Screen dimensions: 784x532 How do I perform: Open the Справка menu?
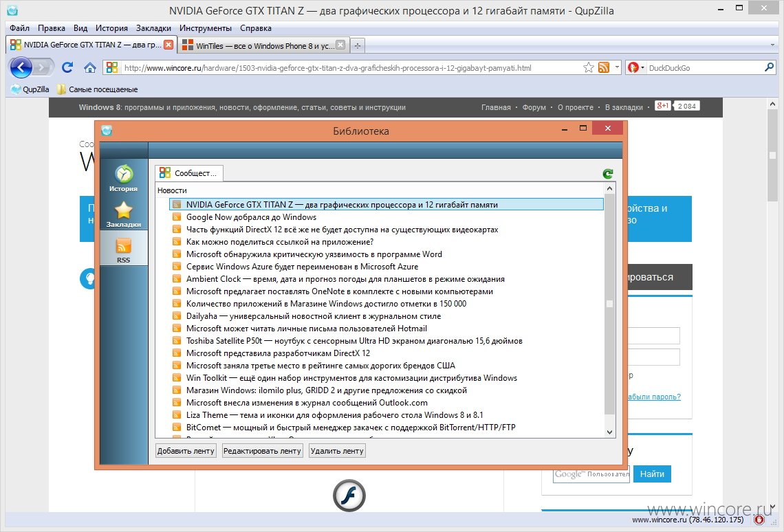coord(256,28)
